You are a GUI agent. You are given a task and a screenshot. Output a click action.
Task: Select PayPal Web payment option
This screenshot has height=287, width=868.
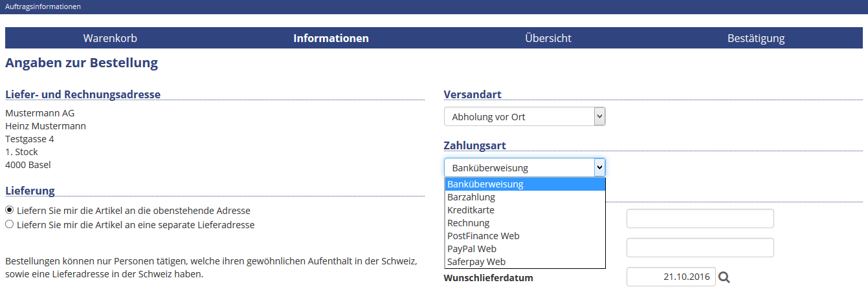pyautogui.click(x=525, y=249)
